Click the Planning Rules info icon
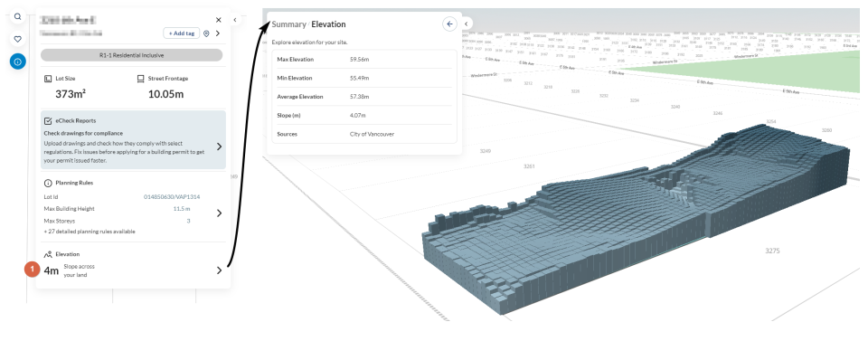868x341 pixels. [x=48, y=183]
